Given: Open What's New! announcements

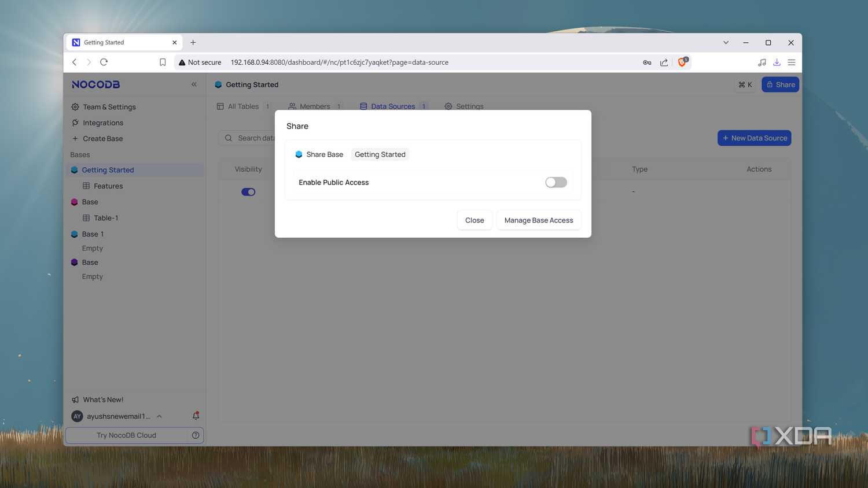Looking at the screenshot, I should (103, 400).
